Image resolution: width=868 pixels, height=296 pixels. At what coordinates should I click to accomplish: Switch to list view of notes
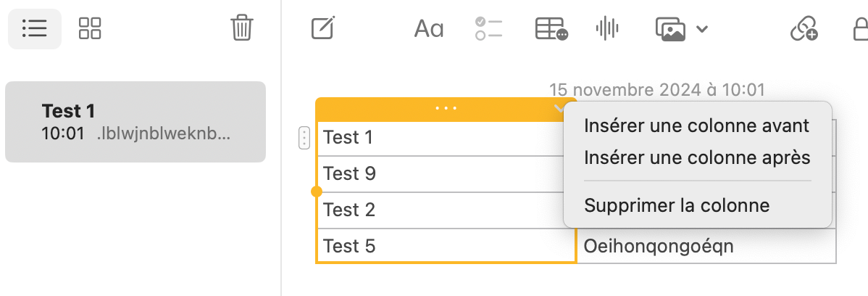[34, 29]
